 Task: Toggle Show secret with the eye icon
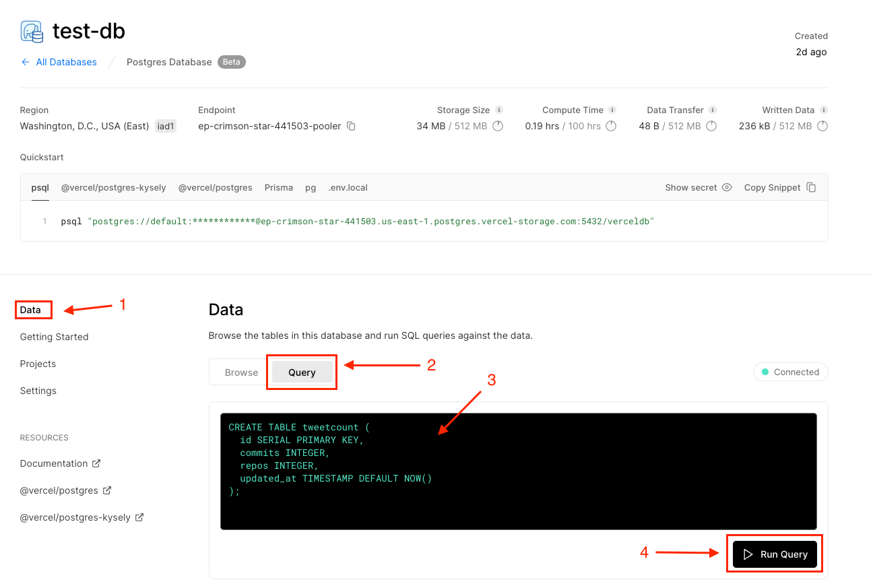727,187
